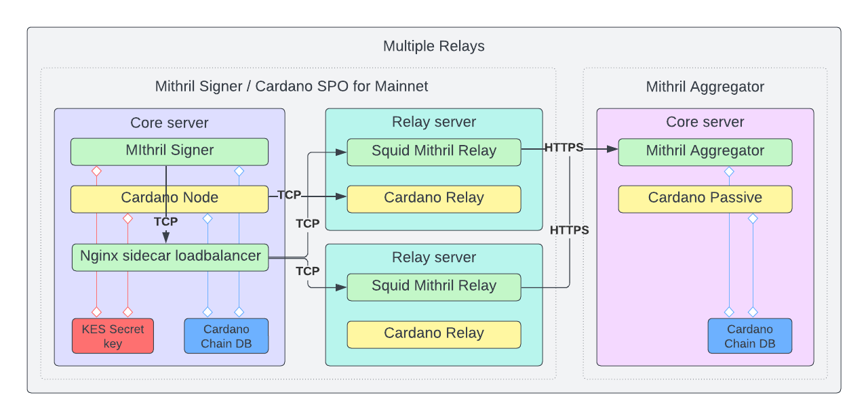
Task: Select the Cardano Relay box in the bottom relay server
Action: 434,334
